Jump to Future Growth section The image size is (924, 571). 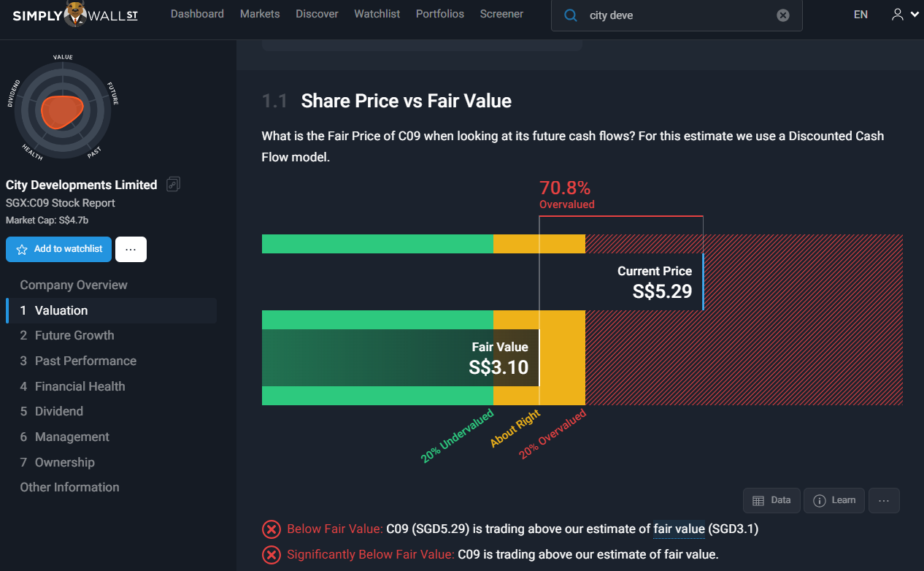pos(74,335)
